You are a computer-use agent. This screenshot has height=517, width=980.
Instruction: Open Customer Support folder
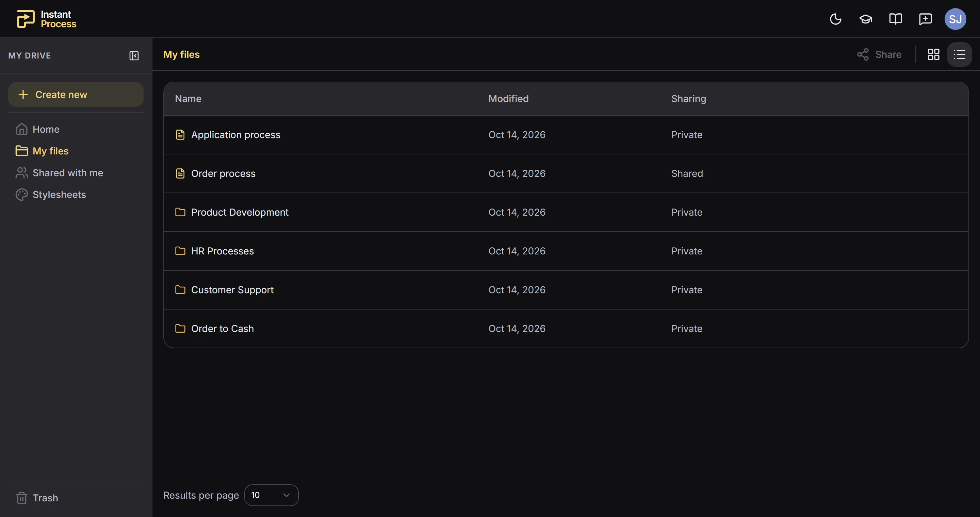coord(566,290)
